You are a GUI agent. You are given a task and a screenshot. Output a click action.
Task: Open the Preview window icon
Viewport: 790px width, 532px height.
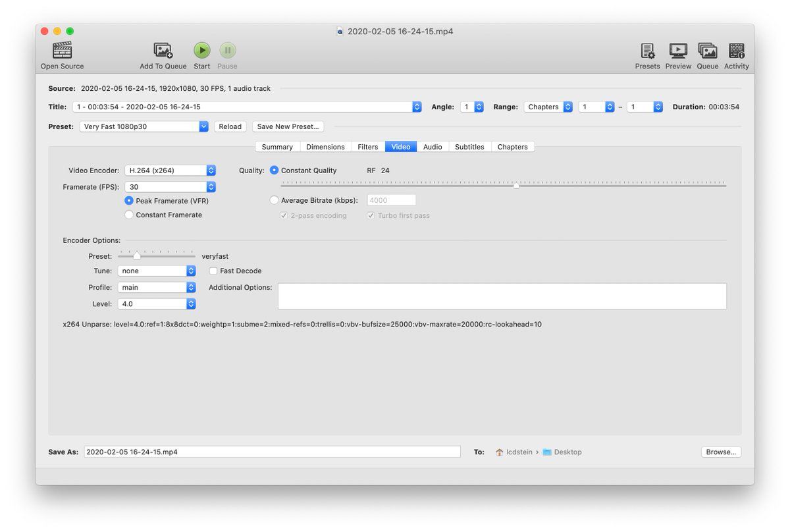point(677,51)
